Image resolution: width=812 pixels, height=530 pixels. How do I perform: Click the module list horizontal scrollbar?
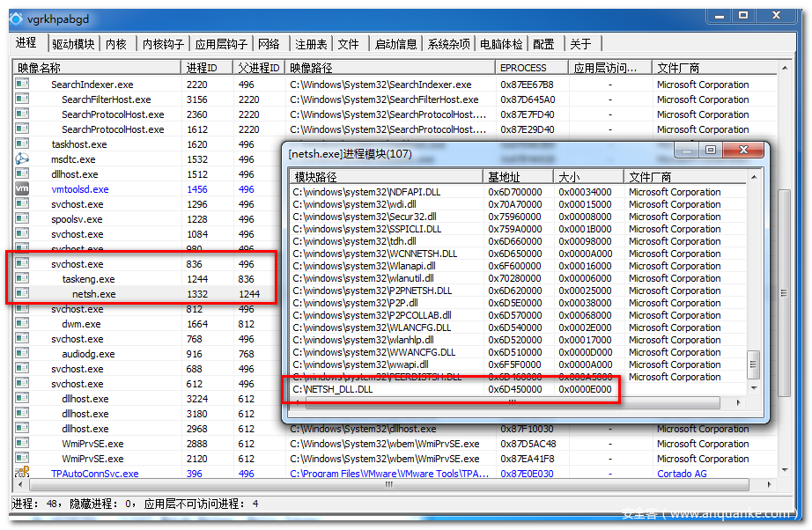[x=511, y=402]
